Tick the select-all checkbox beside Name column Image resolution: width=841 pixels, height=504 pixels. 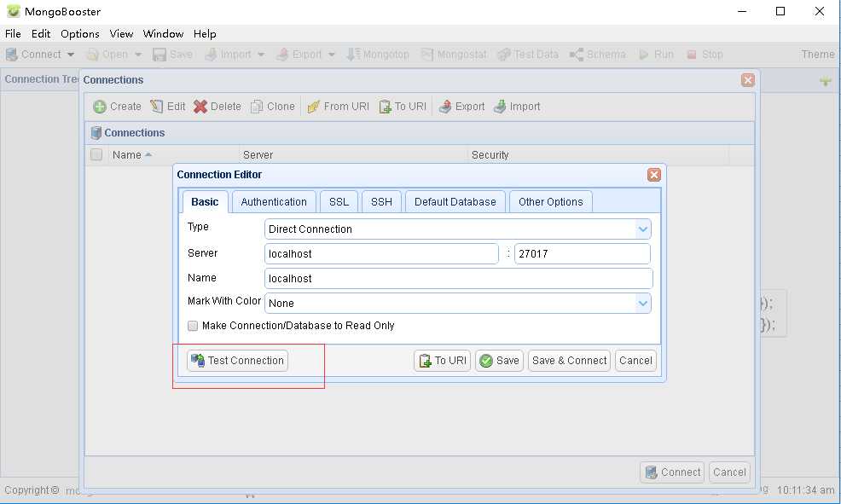tap(96, 154)
